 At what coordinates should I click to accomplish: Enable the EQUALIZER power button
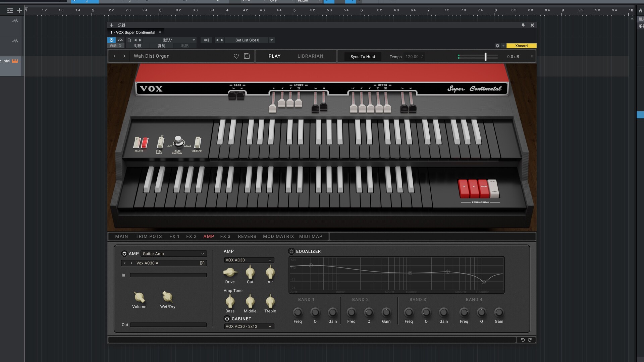(291, 251)
